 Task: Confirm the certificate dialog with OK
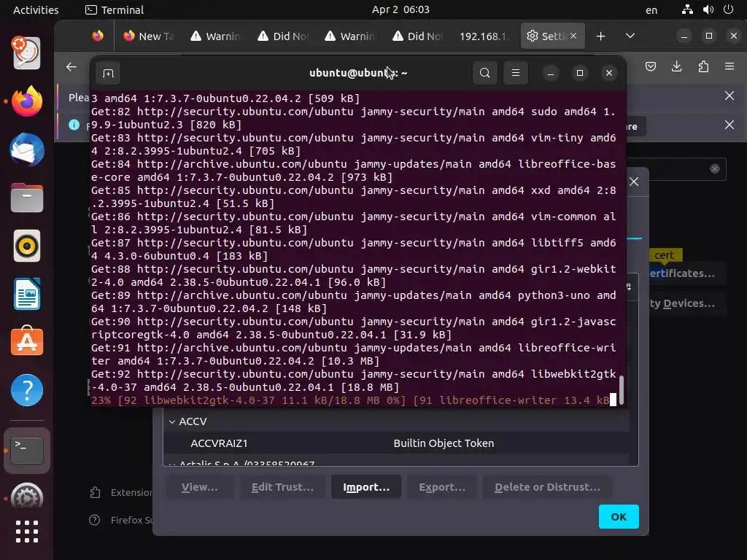click(619, 517)
